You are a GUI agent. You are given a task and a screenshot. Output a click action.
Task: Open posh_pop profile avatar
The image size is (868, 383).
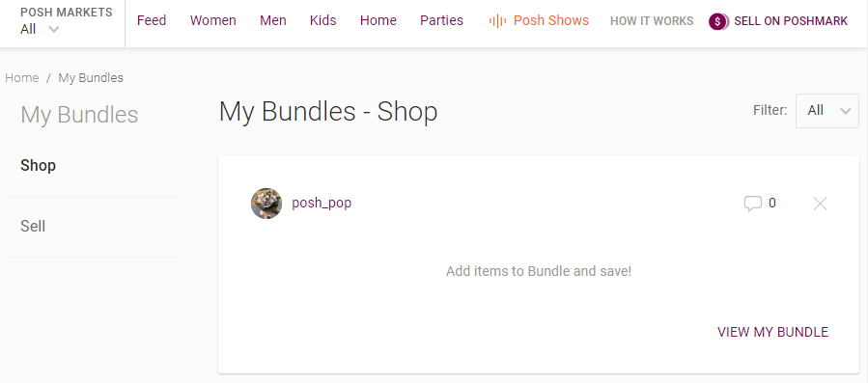coord(266,204)
